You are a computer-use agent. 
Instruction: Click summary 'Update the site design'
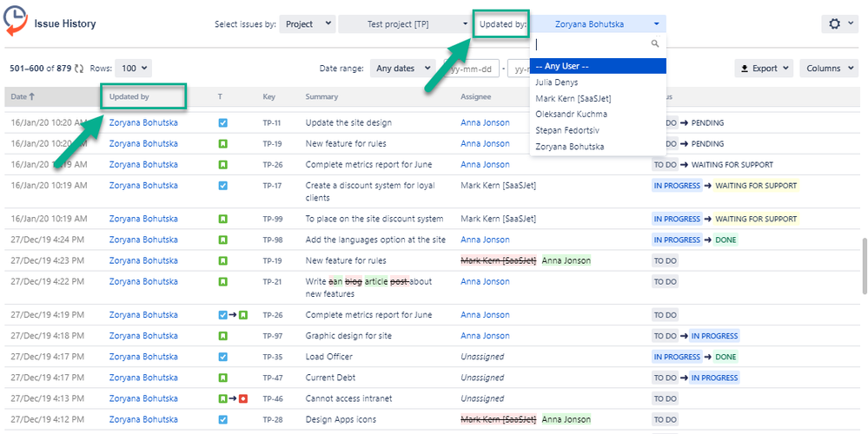click(x=348, y=122)
